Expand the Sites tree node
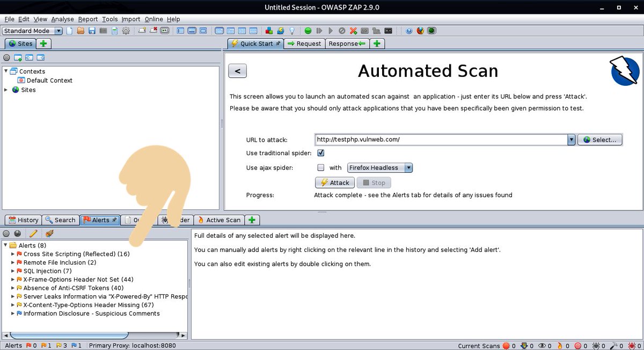The width and height of the screenshot is (644, 350). pyautogui.click(x=6, y=90)
